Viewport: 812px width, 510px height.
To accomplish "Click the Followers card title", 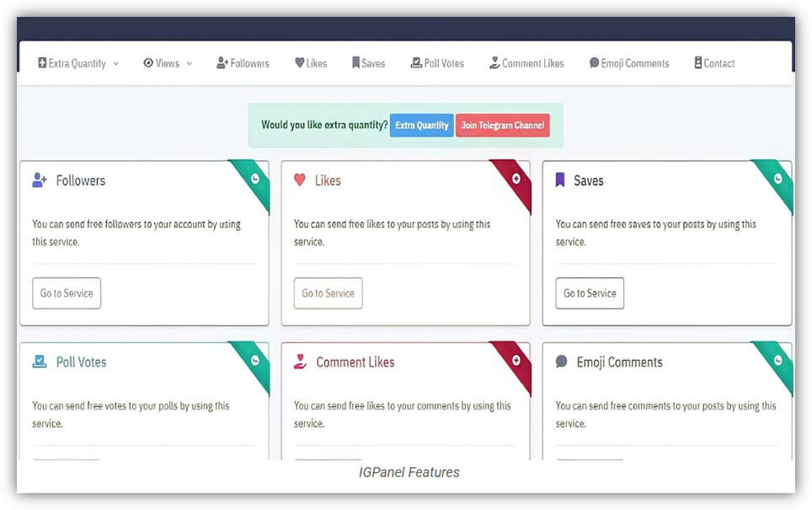I will click(x=81, y=180).
